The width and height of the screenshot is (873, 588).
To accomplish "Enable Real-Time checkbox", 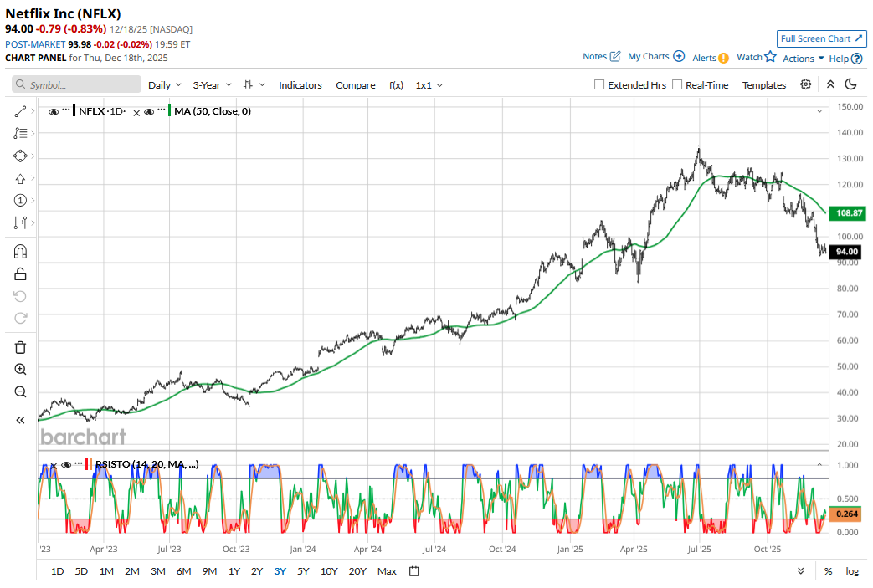I will point(677,84).
